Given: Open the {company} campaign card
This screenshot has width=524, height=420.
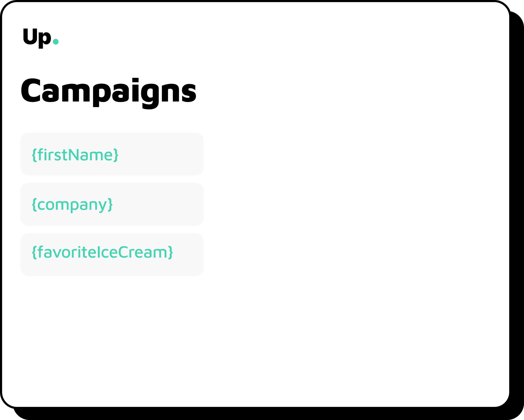Looking at the screenshot, I should pyautogui.click(x=112, y=204).
